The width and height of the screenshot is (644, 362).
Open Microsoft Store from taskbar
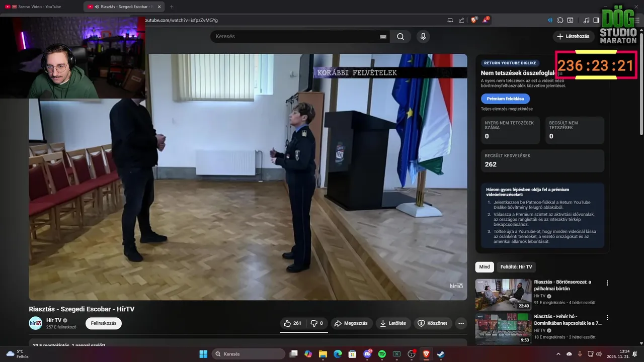353,354
